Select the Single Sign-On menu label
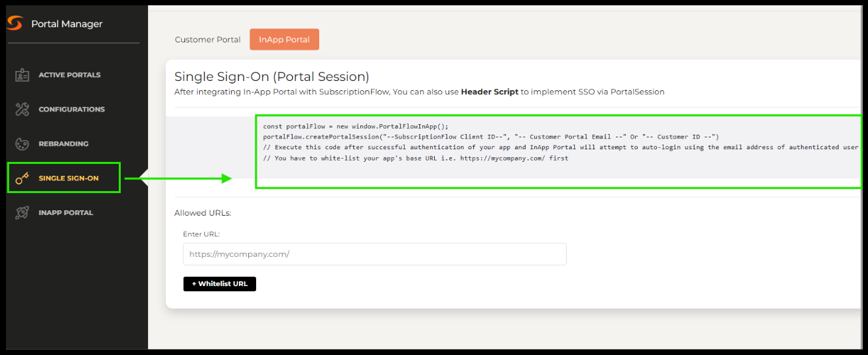This screenshot has width=868, height=355. click(68, 178)
